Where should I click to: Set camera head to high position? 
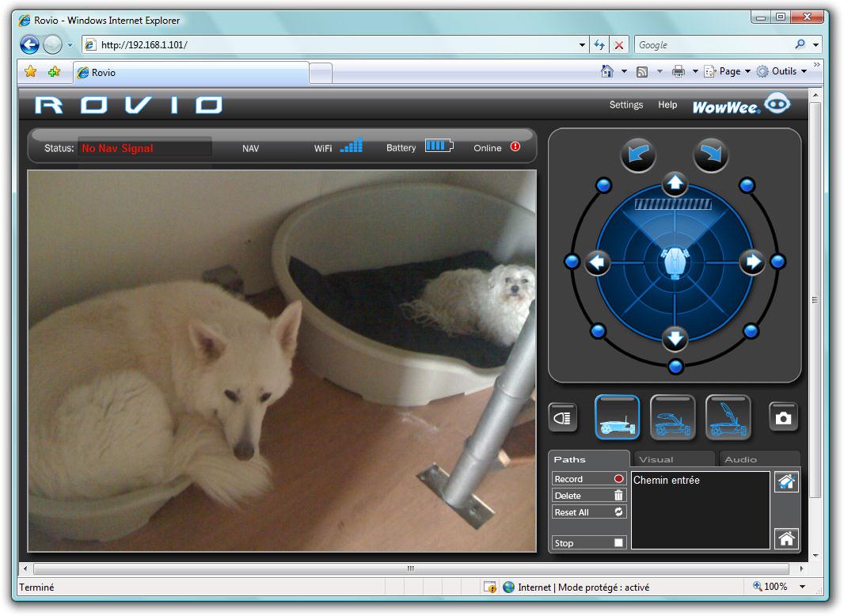pos(728,417)
